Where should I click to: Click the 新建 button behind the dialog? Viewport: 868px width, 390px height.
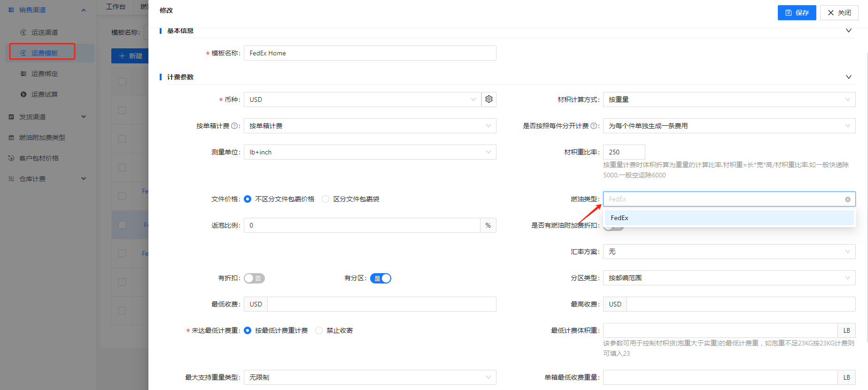(130, 56)
